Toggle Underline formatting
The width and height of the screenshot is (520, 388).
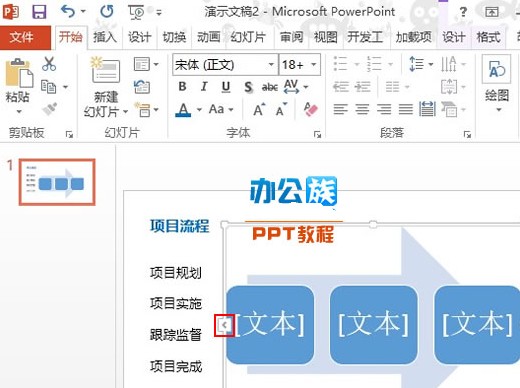tap(226, 87)
